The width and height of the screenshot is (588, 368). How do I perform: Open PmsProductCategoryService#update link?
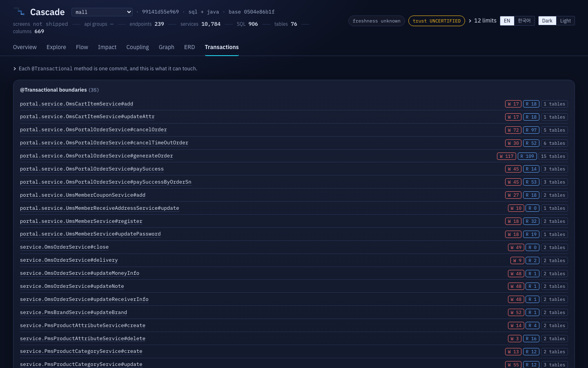click(x=81, y=364)
